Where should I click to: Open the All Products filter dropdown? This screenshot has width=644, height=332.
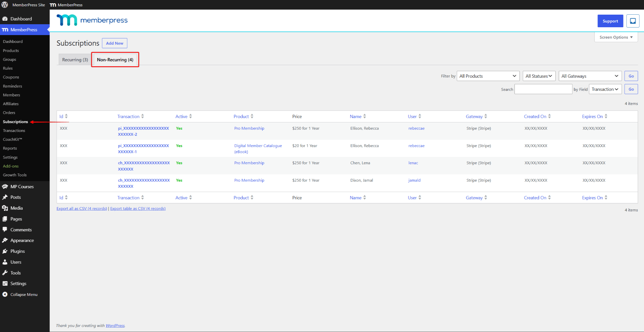488,76
